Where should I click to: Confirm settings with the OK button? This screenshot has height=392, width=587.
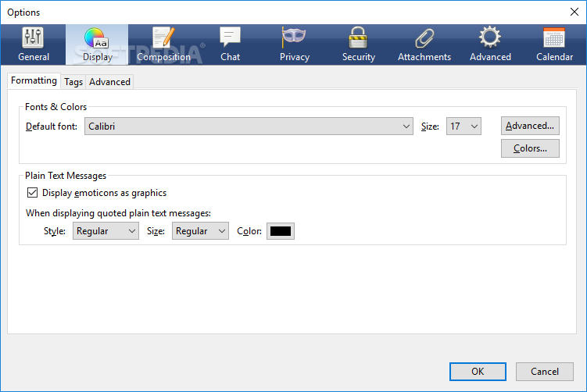[478, 372]
